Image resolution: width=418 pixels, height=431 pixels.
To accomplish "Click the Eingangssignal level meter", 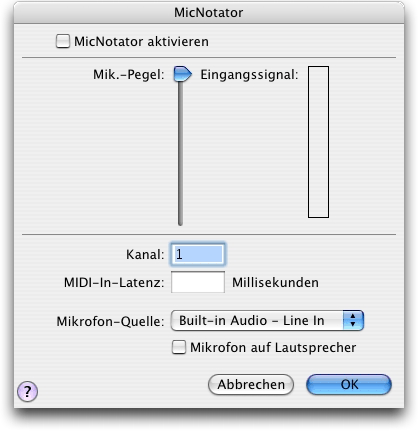I will 318,142.
